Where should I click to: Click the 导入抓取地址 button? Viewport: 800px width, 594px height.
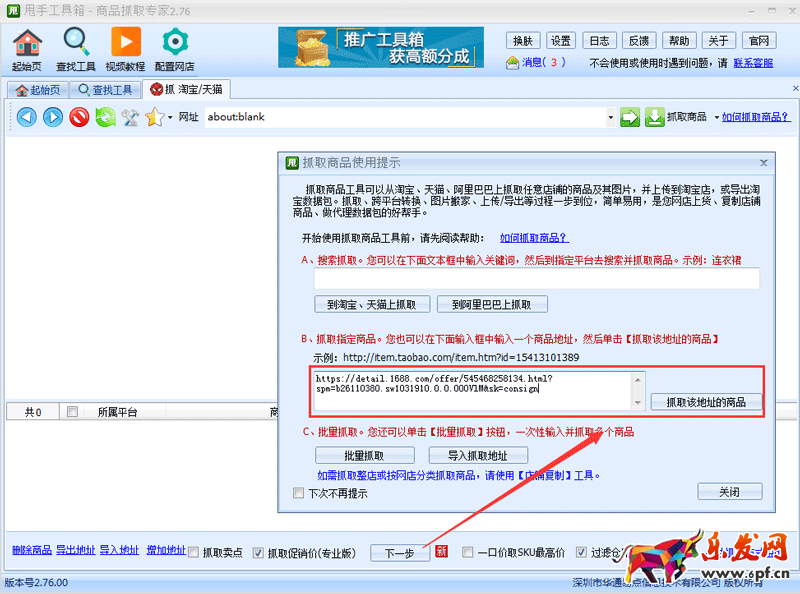tap(478, 455)
